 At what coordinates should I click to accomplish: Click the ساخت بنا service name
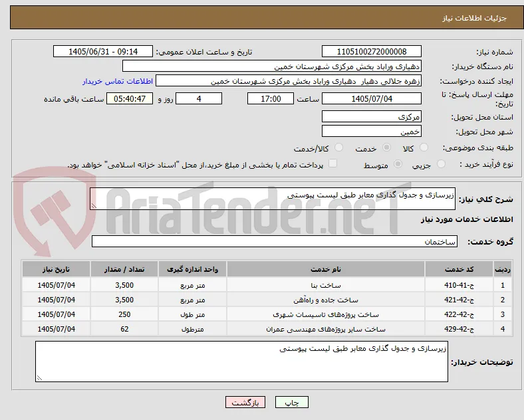coord(326,286)
